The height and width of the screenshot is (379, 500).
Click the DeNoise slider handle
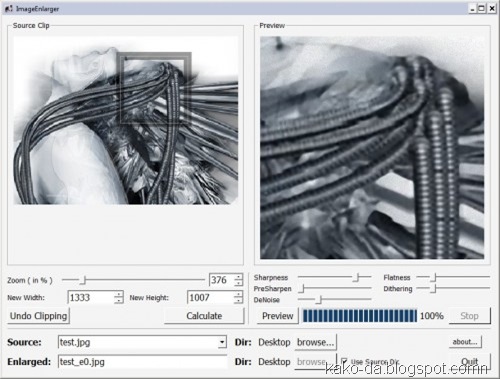click(x=319, y=299)
